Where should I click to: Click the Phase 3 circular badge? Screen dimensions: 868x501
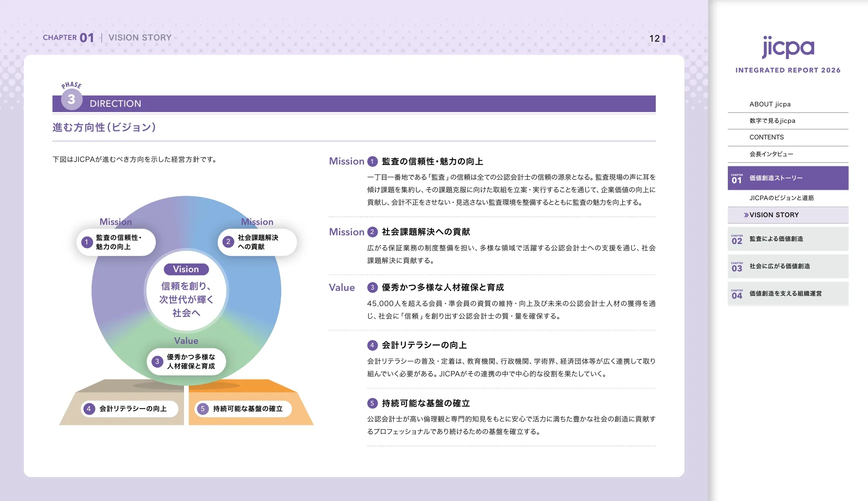pyautogui.click(x=72, y=99)
